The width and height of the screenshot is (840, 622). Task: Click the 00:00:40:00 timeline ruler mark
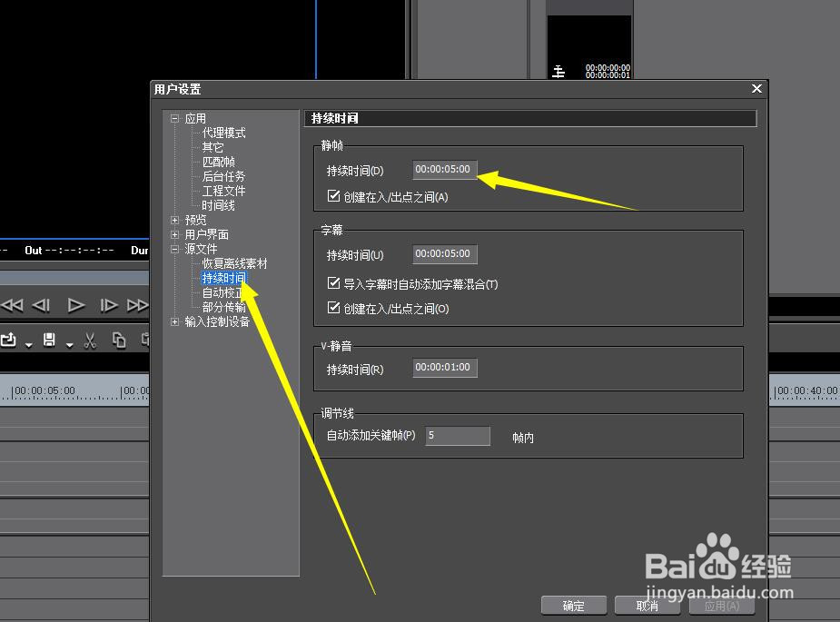pyautogui.click(x=806, y=391)
